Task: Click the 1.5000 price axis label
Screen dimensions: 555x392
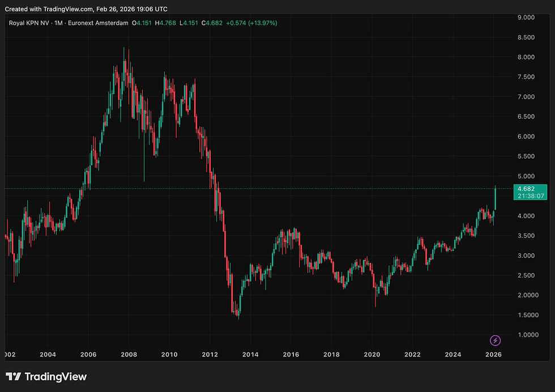Action: [x=528, y=315]
